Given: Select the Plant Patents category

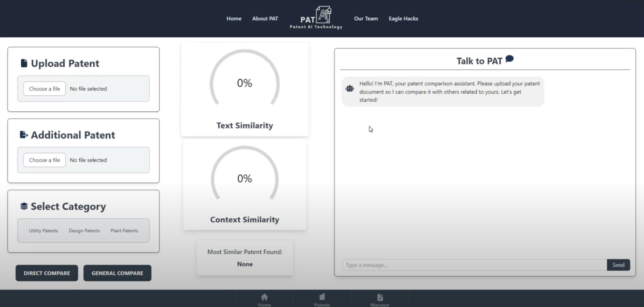Looking at the screenshot, I should (124, 231).
